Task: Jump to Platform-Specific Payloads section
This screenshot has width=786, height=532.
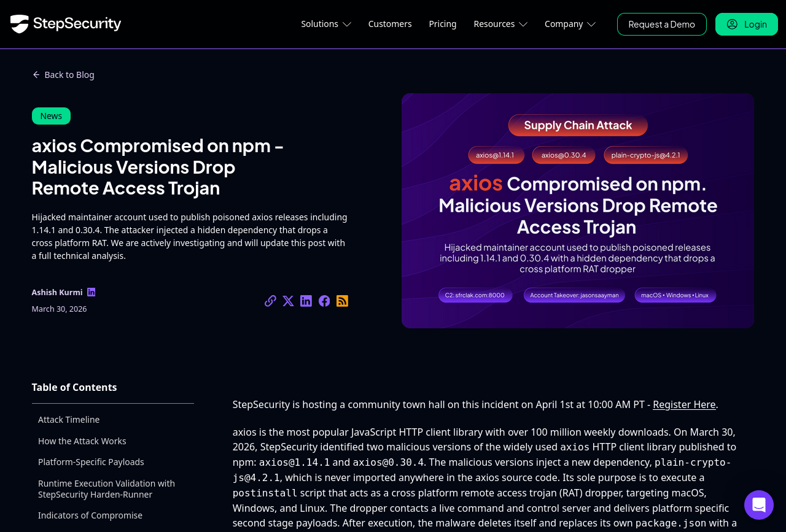Action: [91, 462]
